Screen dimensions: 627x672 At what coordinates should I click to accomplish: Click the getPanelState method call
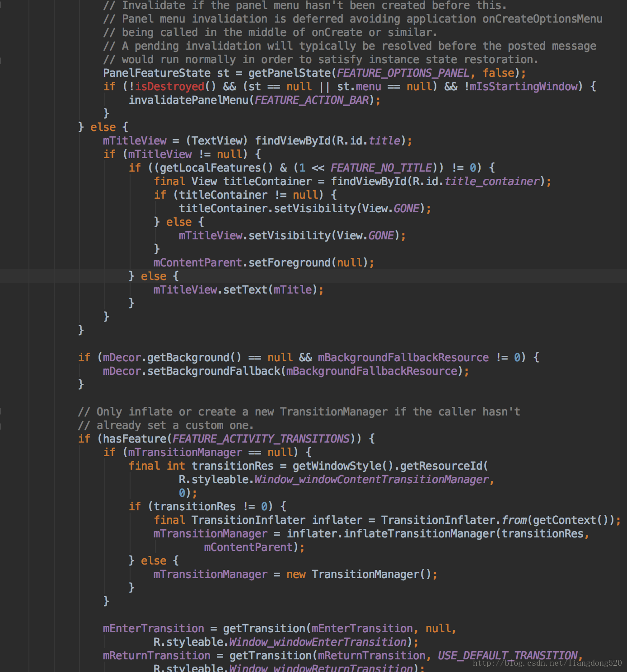[289, 73]
